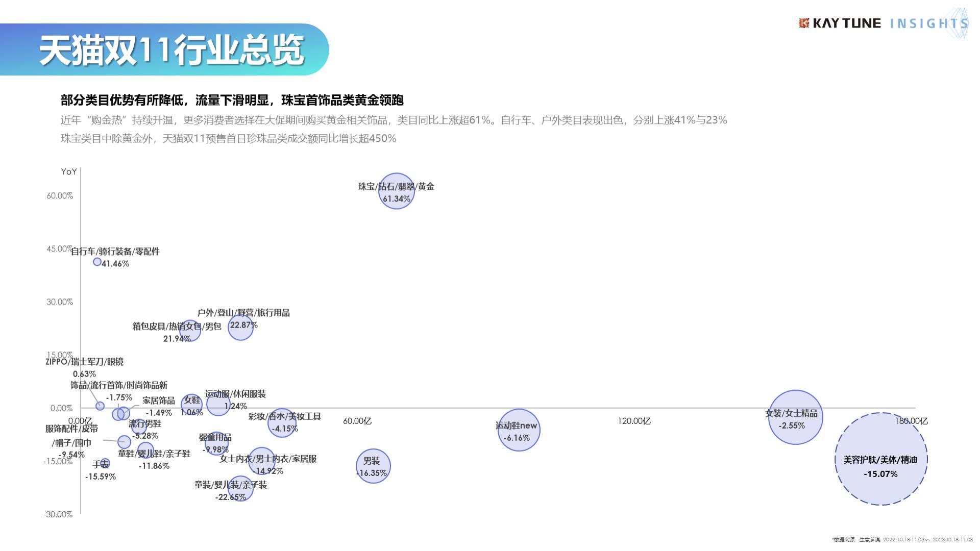Select the 运动鞋new -6.16% bubble
The height and width of the screenshot is (551, 980).
tap(519, 430)
